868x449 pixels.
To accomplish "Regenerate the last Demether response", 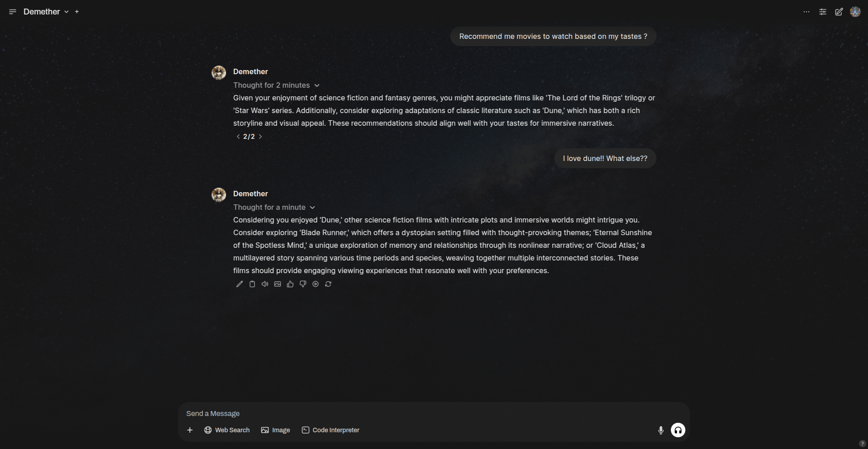I will 328,284.
